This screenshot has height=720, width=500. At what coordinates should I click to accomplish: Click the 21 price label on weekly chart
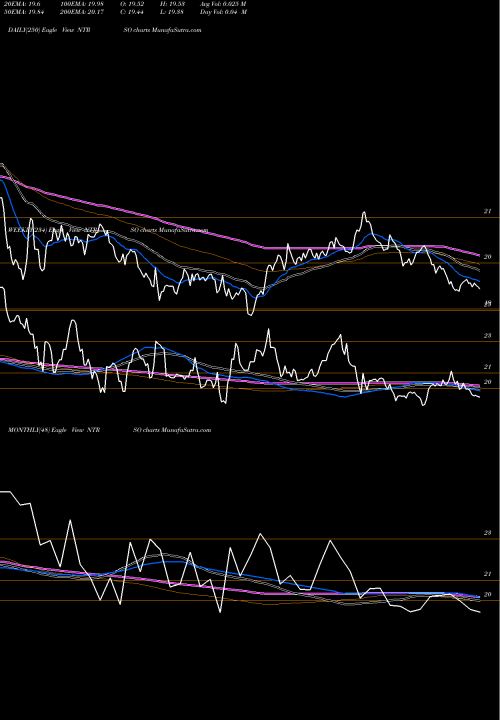(487, 367)
